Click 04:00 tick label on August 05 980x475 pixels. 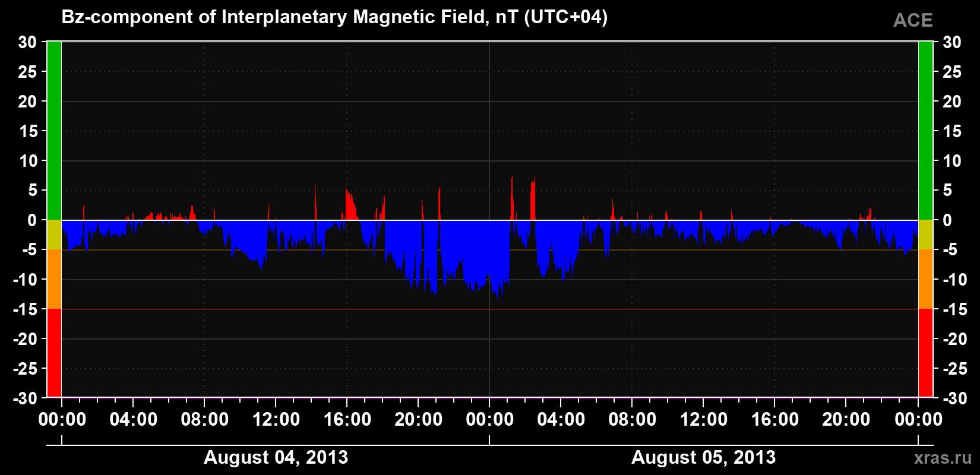[x=561, y=420]
